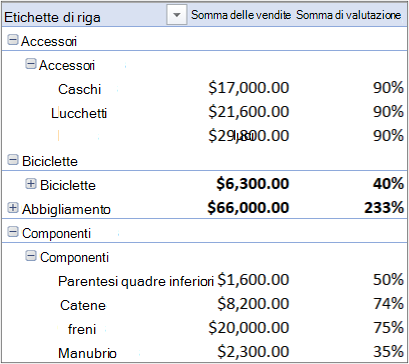Collapse the outer Componenti group
Image resolution: width=409 pixels, height=364 pixels.
[x=13, y=232]
